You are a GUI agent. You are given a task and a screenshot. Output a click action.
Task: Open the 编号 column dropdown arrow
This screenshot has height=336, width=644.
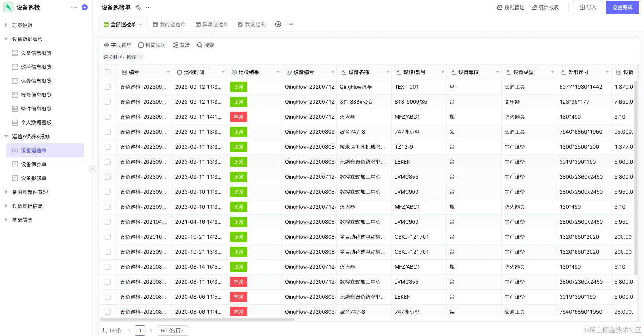point(168,72)
